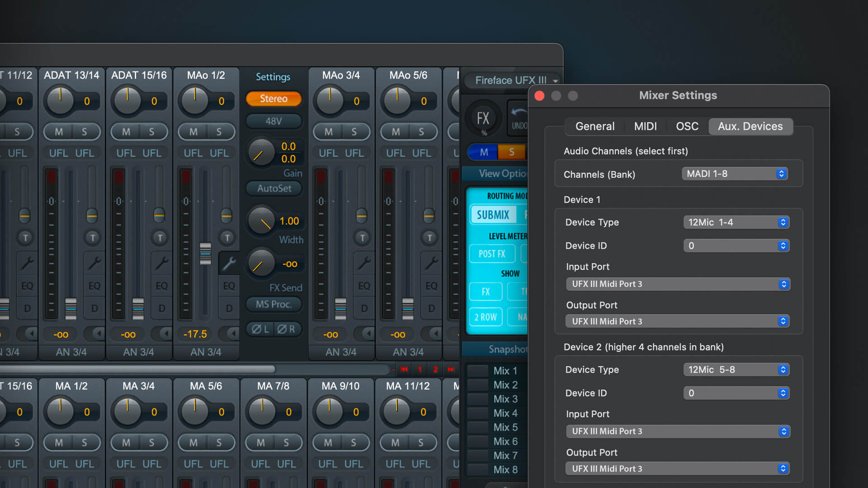Select SUBMIX routing mode
This screenshot has height=488, width=868.
click(493, 215)
